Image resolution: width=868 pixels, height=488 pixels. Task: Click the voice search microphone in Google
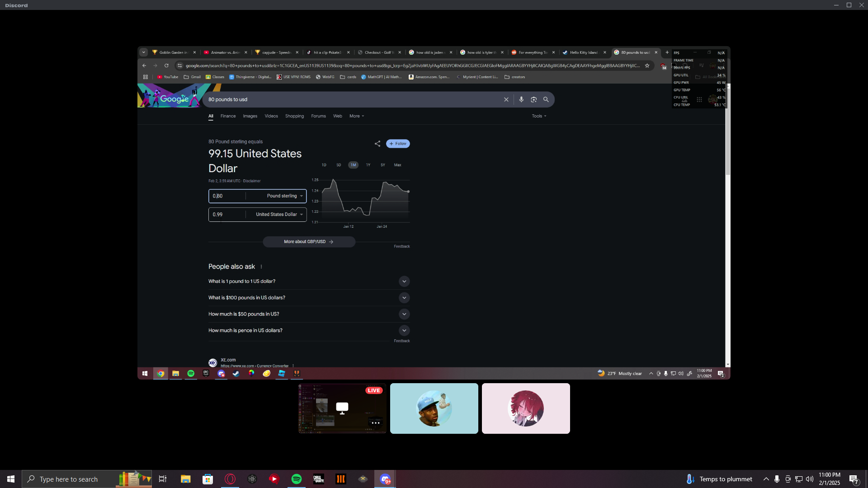(x=521, y=99)
